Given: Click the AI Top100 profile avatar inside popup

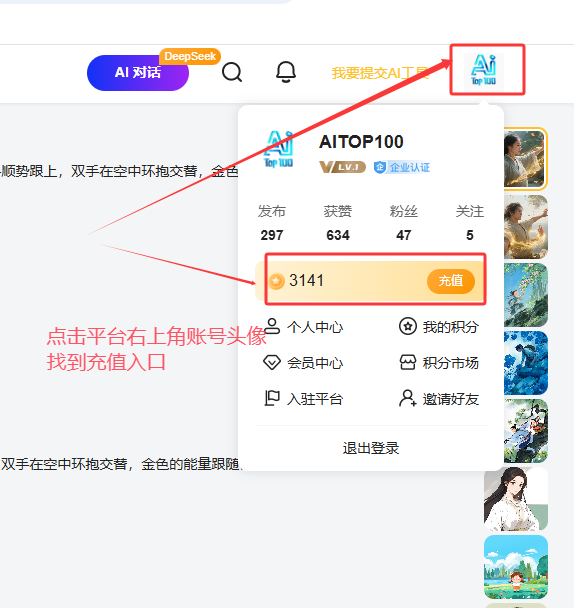Looking at the screenshot, I should tap(278, 150).
